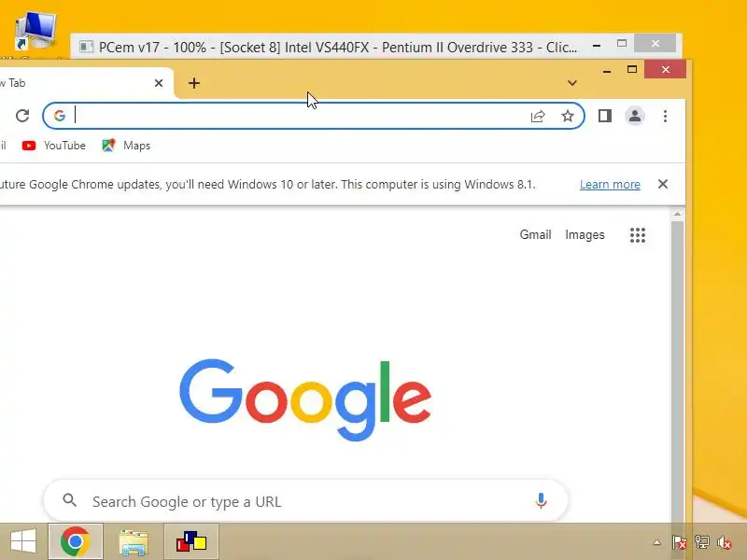This screenshot has height=560, width=747.
Task: Focus the Search Google or type a URL box
Action: [305, 501]
